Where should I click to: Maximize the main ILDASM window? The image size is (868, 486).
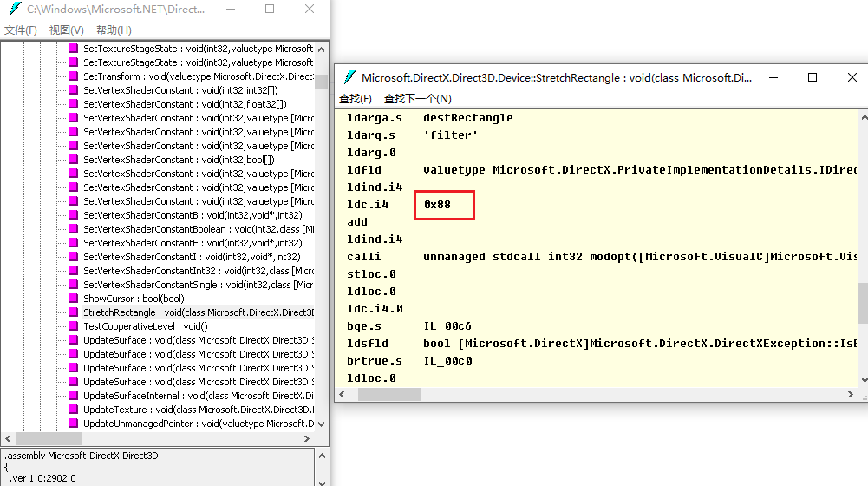pos(270,9)
